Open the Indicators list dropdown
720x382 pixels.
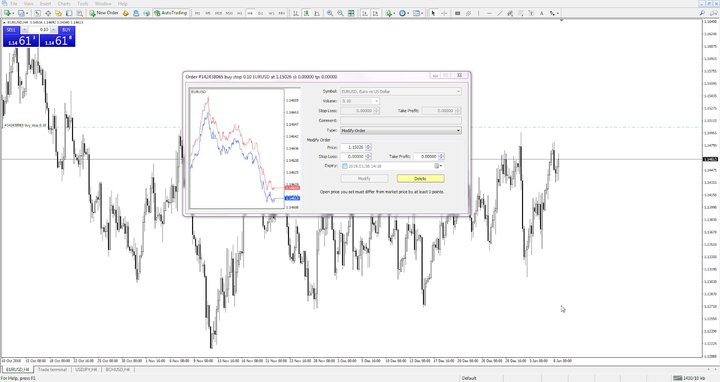click(x=390, y=13)
